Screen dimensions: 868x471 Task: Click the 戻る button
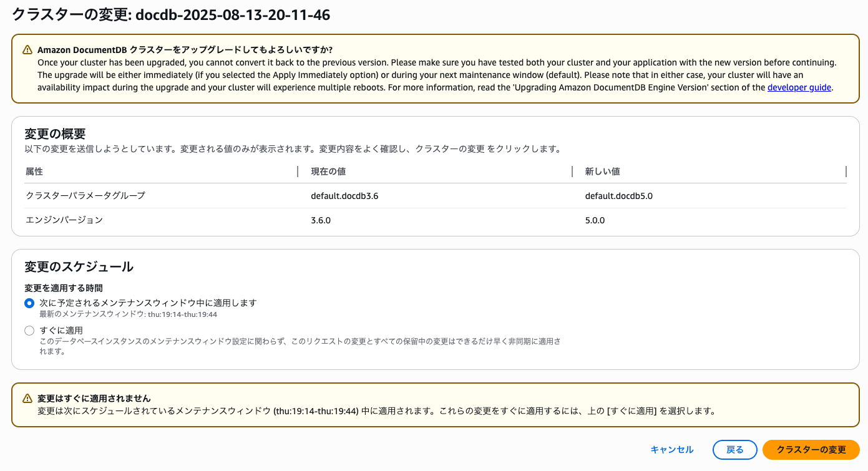735,449
